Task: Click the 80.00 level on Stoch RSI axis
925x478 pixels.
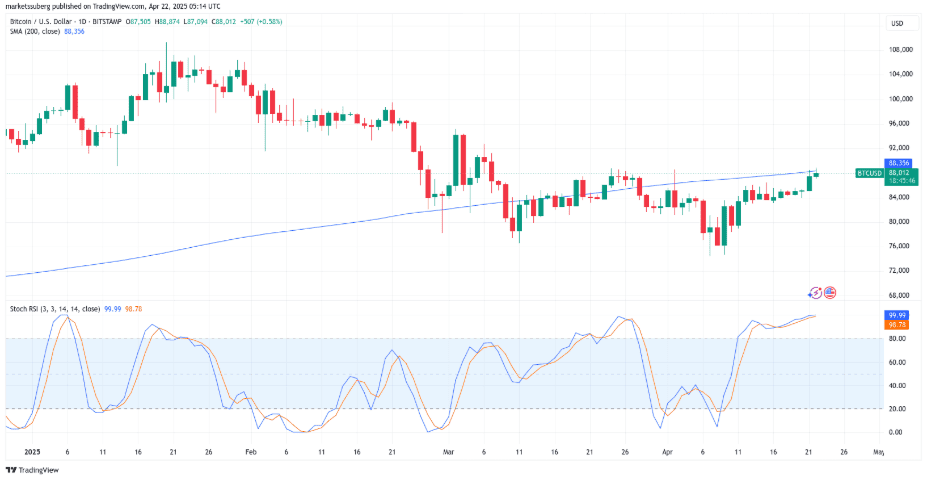Action: (x=895, y=339)
